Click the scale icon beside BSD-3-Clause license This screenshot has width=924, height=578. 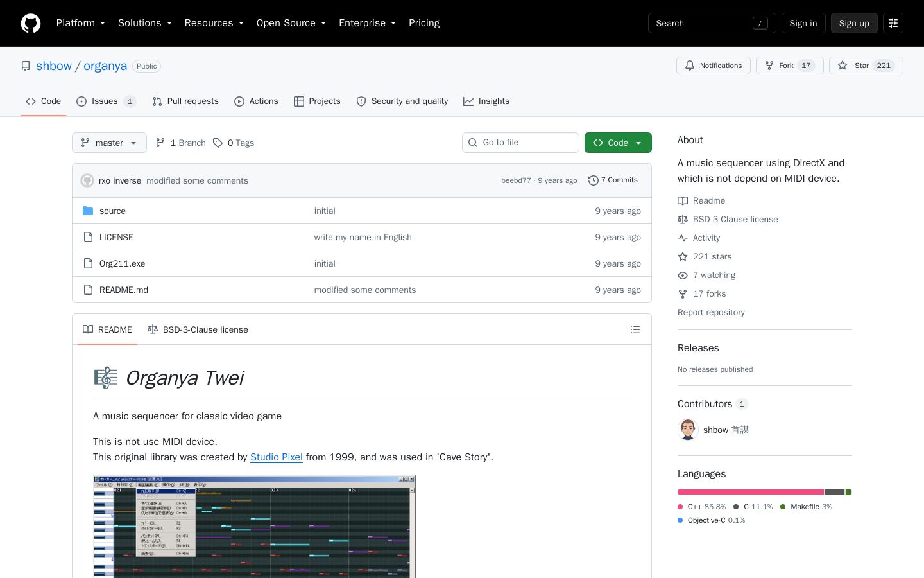(x=683, y=220)
